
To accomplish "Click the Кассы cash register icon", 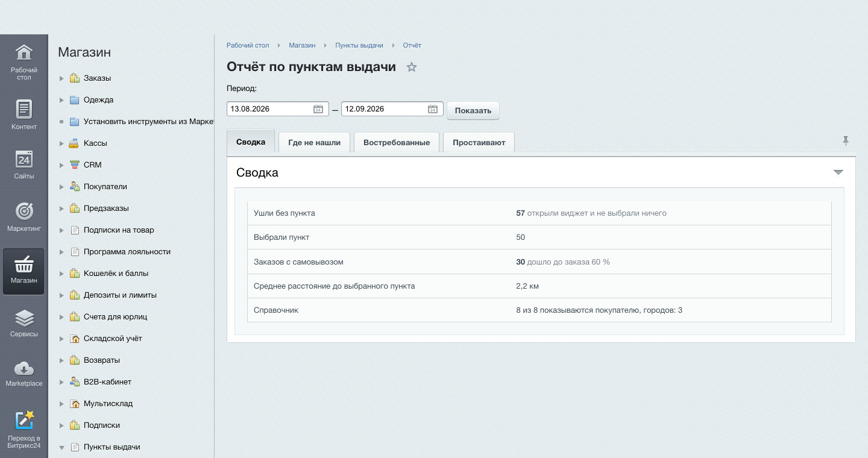I will click(x=74, y=143).
